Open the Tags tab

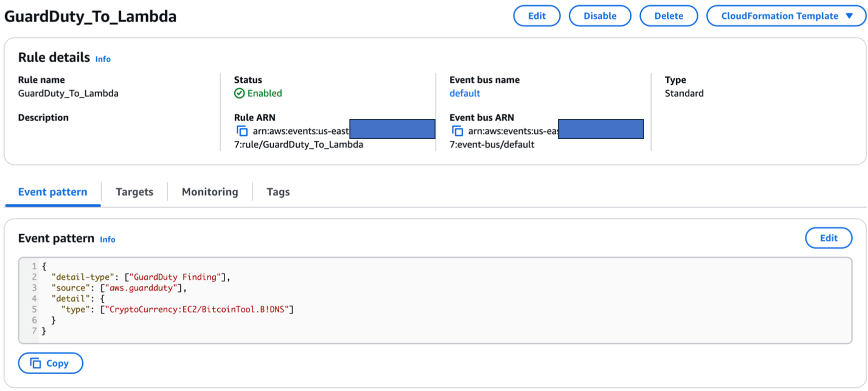pos(278,192)
